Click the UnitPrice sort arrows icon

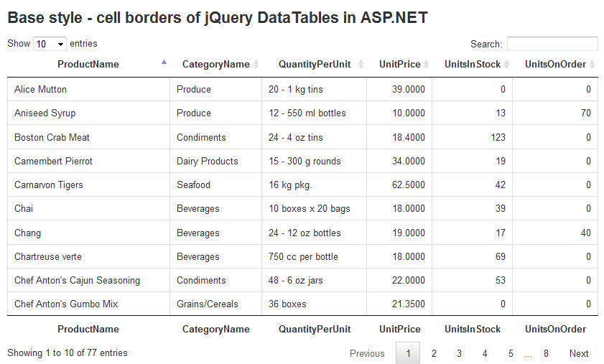tap(426, 65)
